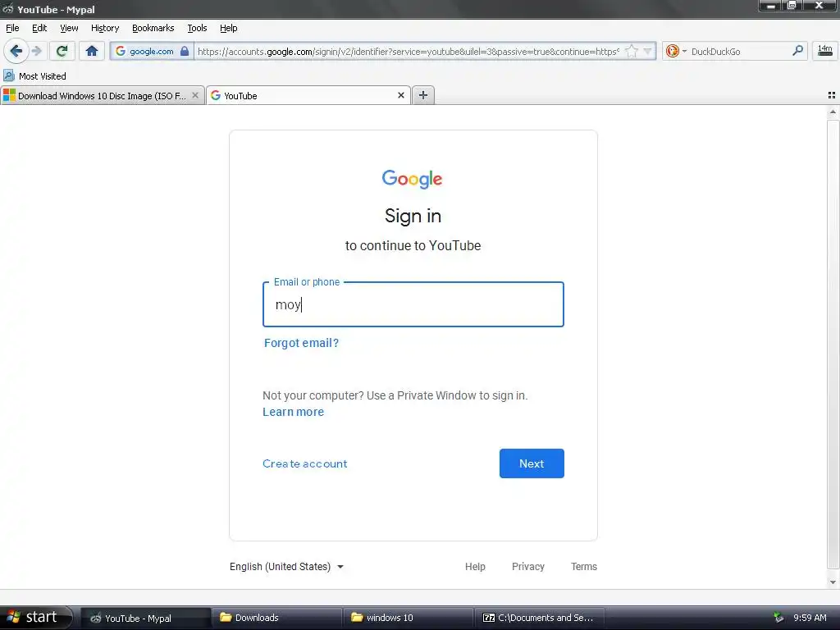Reload the page with the refresh icon
This screenshot has width=840, height=630.
62,51
